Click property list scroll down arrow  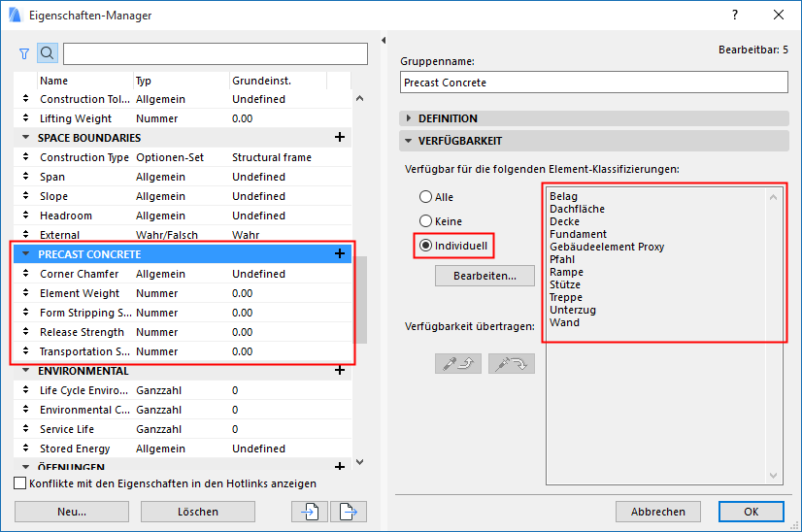tap(360, 462)
